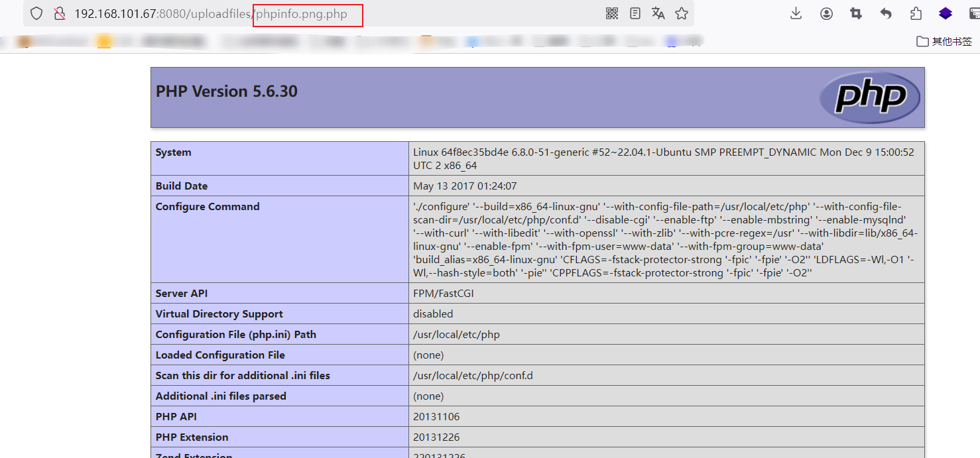
Task: Click the PHP Extension label
Action: tap(192, 437)
